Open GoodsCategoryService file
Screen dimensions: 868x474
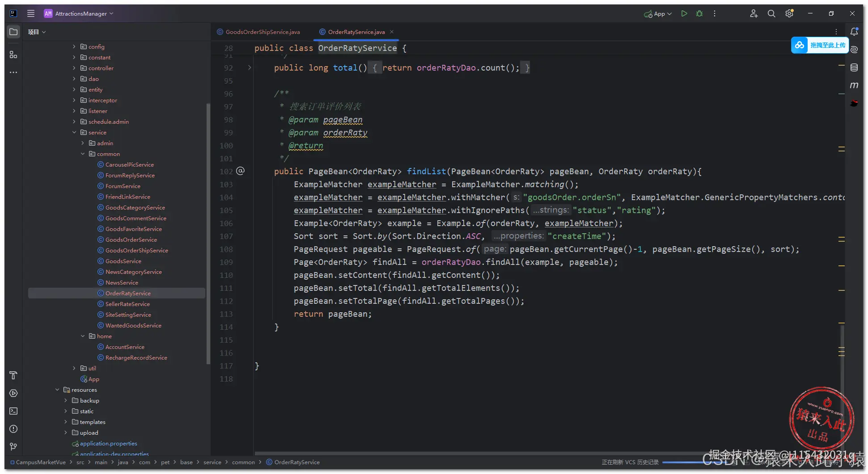[135, 207]
